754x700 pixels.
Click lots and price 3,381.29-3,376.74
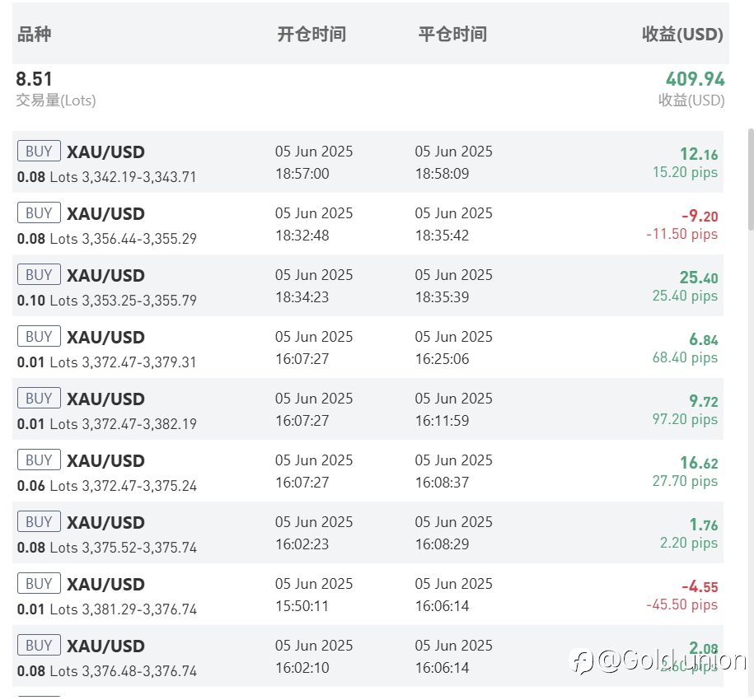tap(107, 609)
